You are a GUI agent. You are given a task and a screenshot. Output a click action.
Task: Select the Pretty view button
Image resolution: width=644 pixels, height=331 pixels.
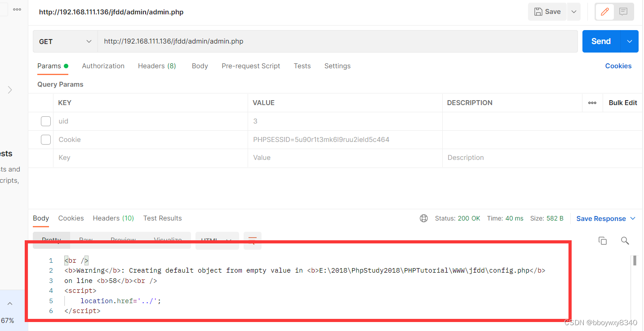point(51,240)
